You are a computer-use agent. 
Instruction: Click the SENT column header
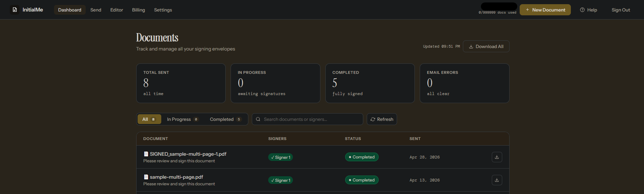tap(415, 139)
